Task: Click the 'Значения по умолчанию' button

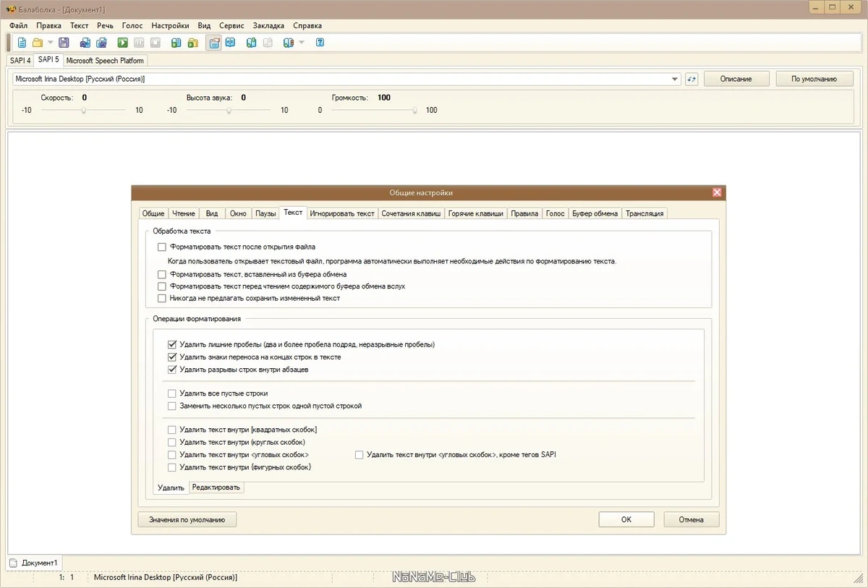Action: point(187,519)
